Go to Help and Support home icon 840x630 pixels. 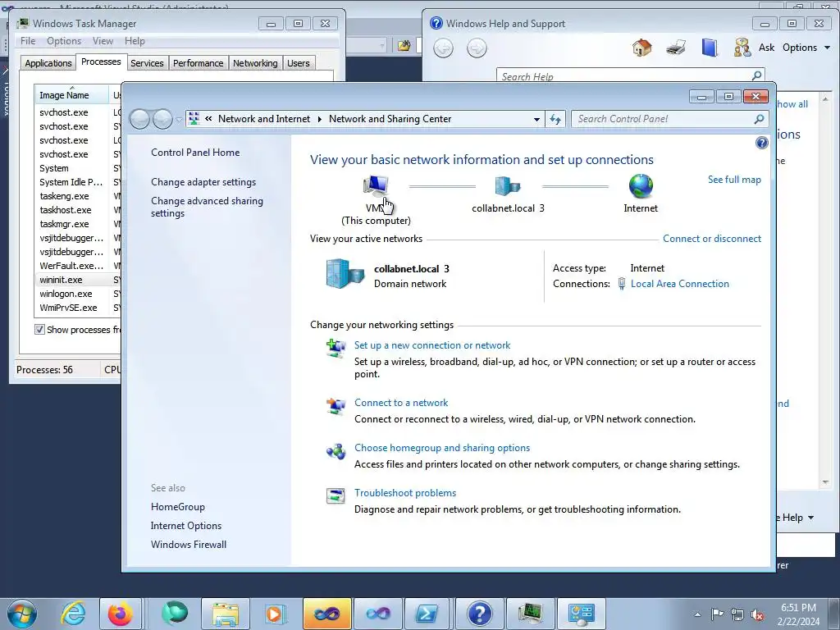[x=641, y=48]
